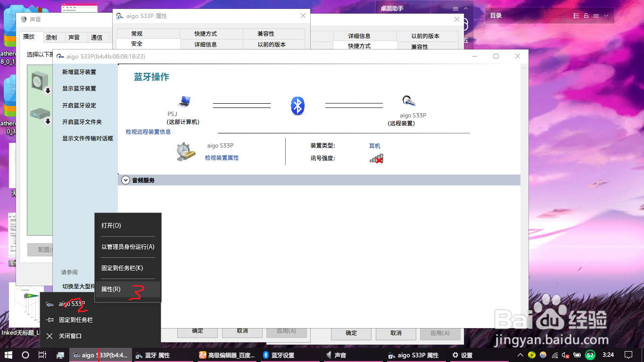Open the Cortana circle on the taskbar
This screenshot has width=644, height=362.
(25, 355)
